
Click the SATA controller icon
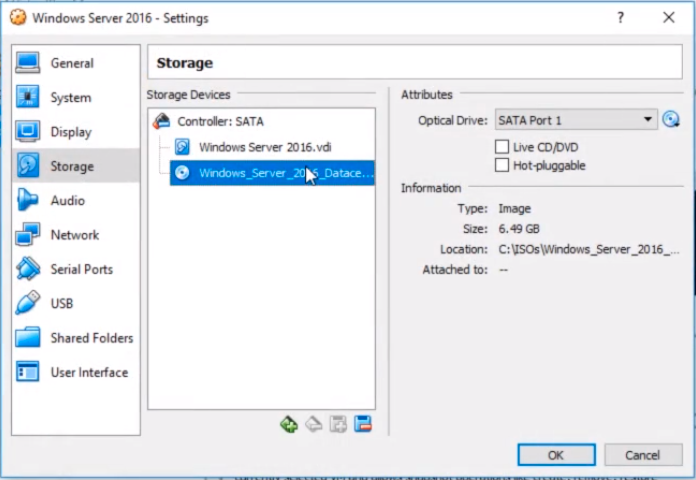(162, 121)
